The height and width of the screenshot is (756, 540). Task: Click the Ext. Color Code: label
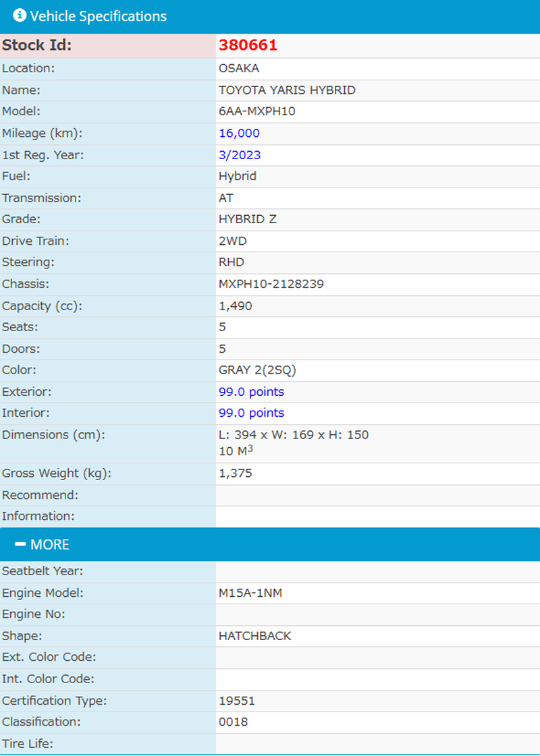pyautogui.click(x=49, y=657)
